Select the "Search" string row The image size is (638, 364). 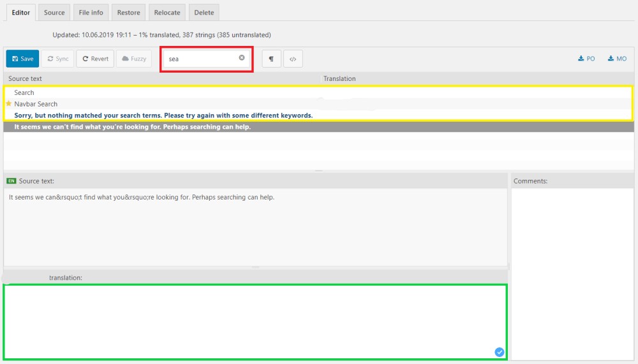click(x=24, y=92)
